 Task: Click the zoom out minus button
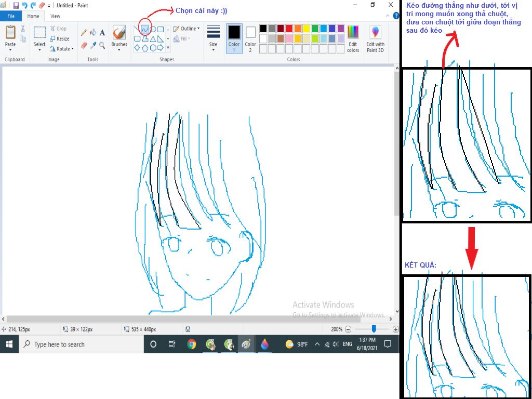point(348,329)
